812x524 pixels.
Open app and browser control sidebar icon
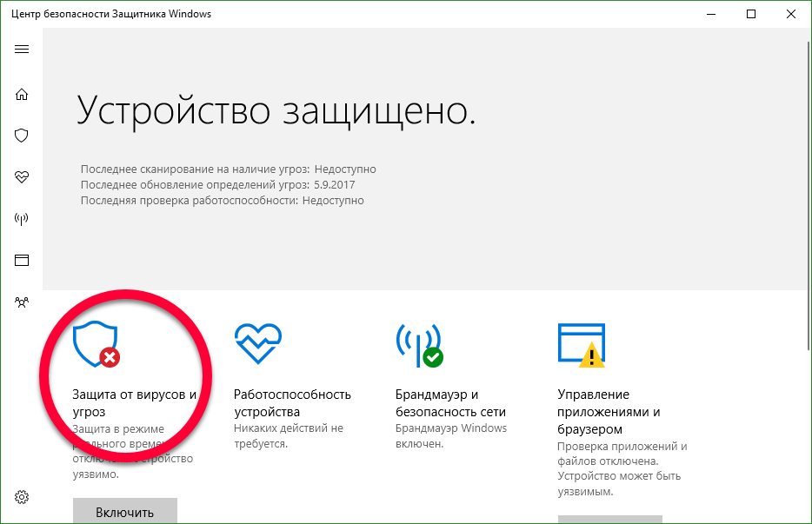tap(22, 261)
